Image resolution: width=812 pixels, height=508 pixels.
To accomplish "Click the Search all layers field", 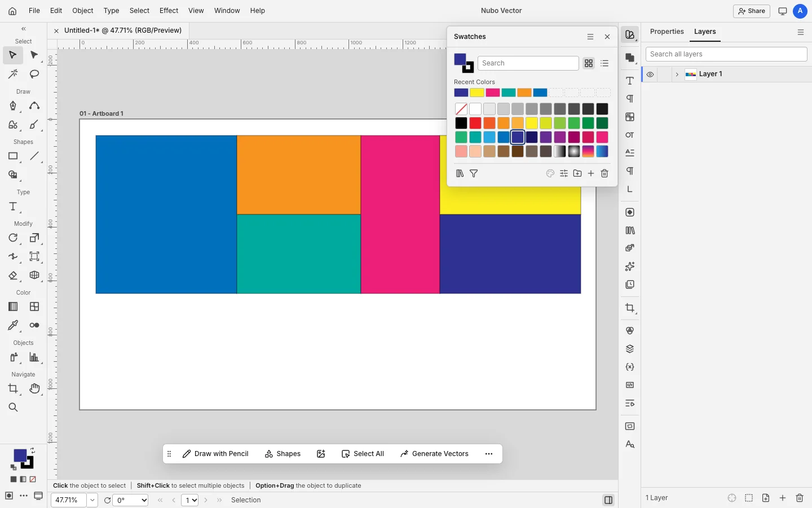I will (x=726, y=54).
